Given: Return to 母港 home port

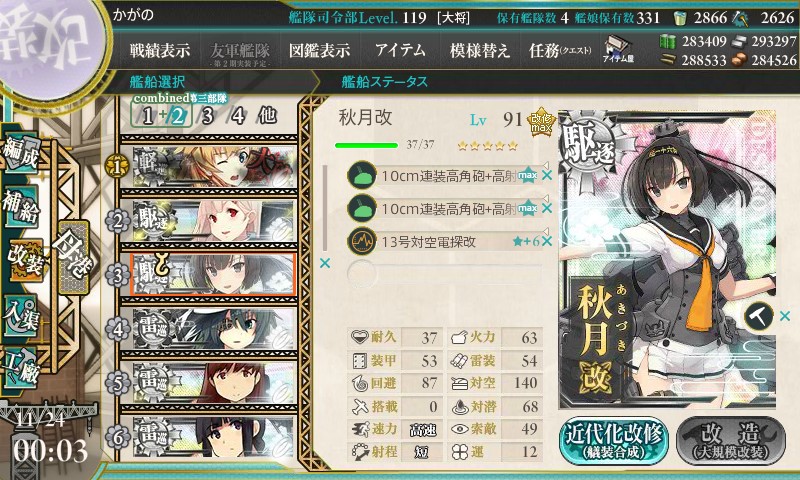Looking at the screenshot, I should tap(74, 258).
